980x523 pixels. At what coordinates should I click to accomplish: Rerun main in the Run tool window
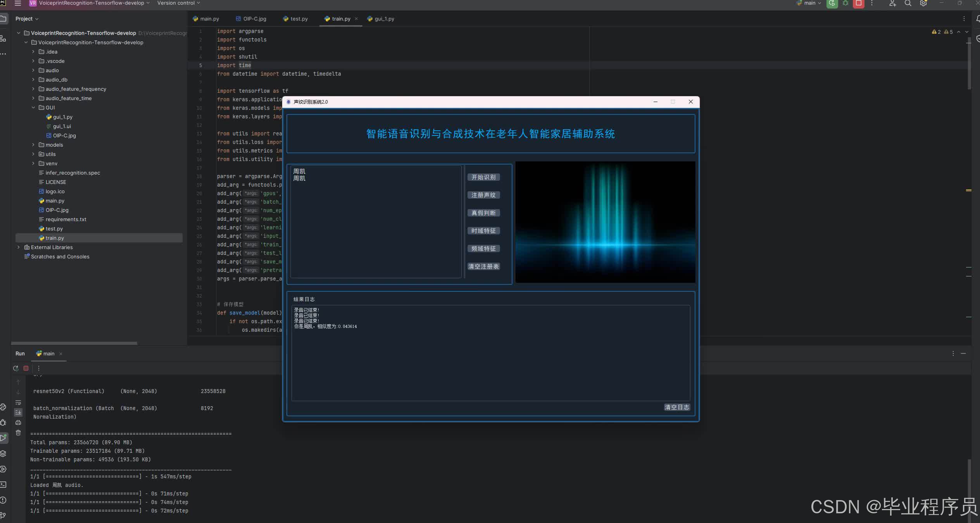coord(16,368)
